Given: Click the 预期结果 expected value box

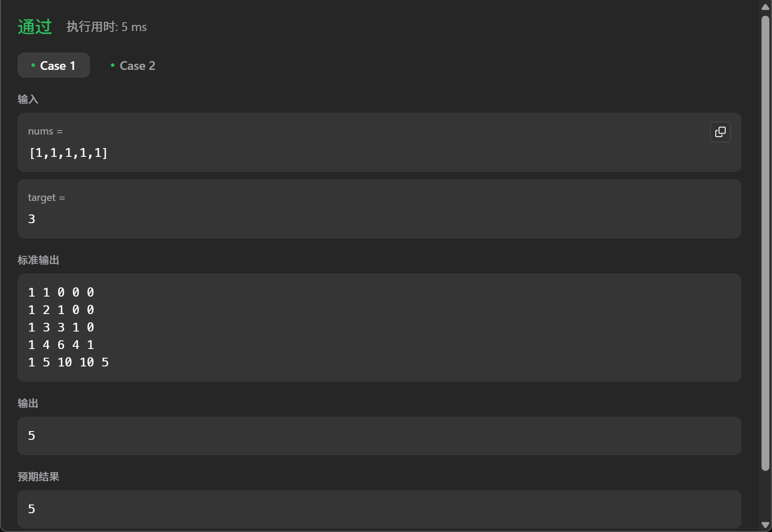Looking at the screenshot, I should 379,509.
